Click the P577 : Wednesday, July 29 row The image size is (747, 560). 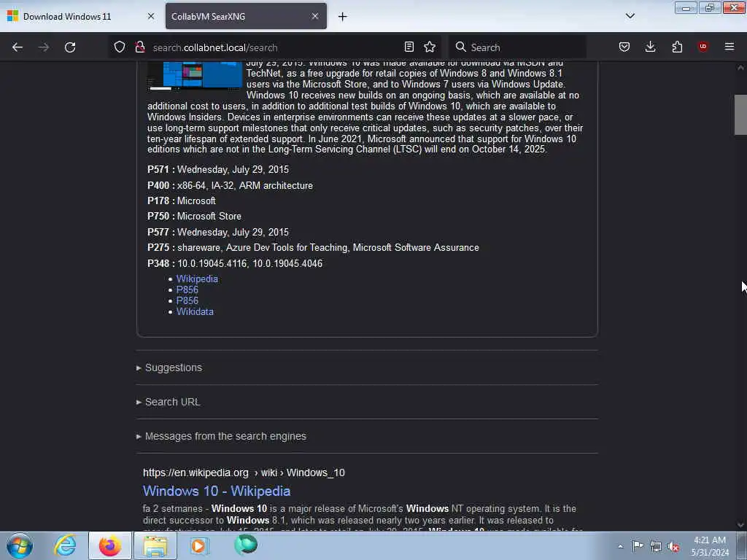[x=218, y=233]
